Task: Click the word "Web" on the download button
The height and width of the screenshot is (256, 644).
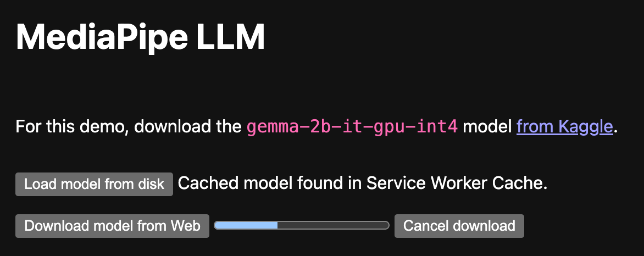Action: 186,226
